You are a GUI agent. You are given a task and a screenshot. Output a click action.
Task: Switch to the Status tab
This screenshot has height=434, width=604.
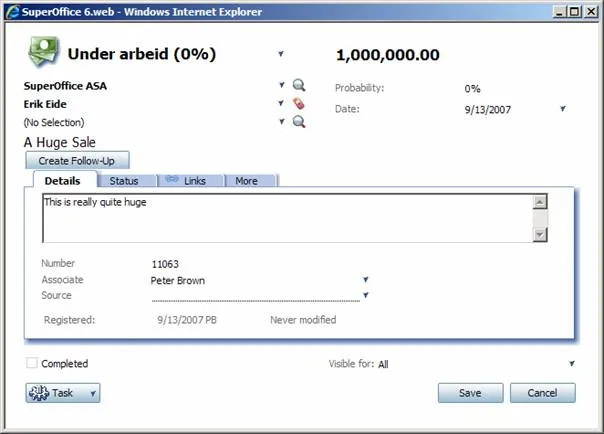(x=125, y=180)
